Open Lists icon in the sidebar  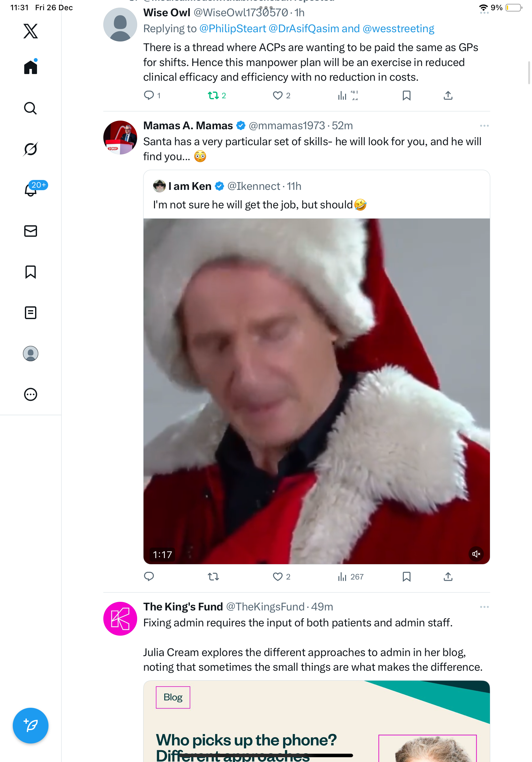coord(31,313)
